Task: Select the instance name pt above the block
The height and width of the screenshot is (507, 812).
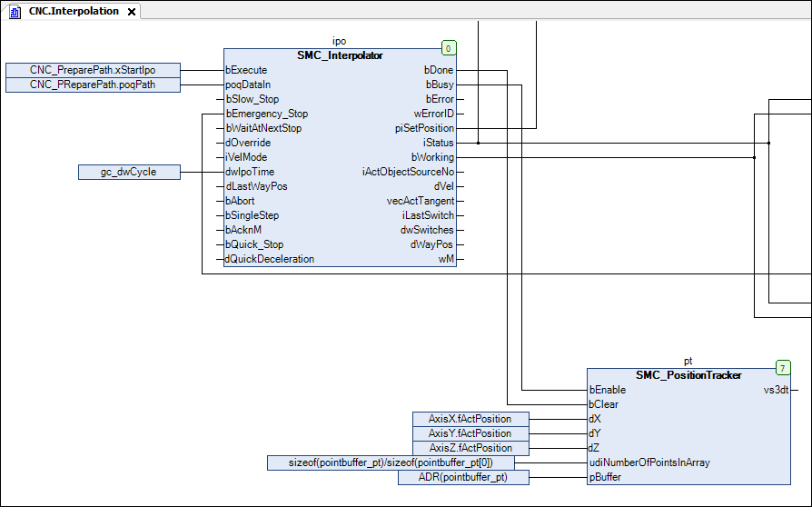Action: tap(688, 361)
